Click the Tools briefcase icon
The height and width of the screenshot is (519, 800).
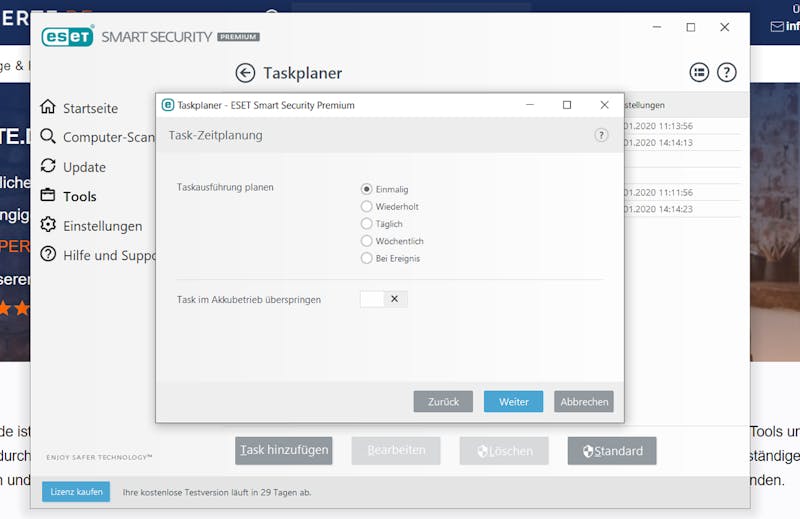click(x=48, y=195)
